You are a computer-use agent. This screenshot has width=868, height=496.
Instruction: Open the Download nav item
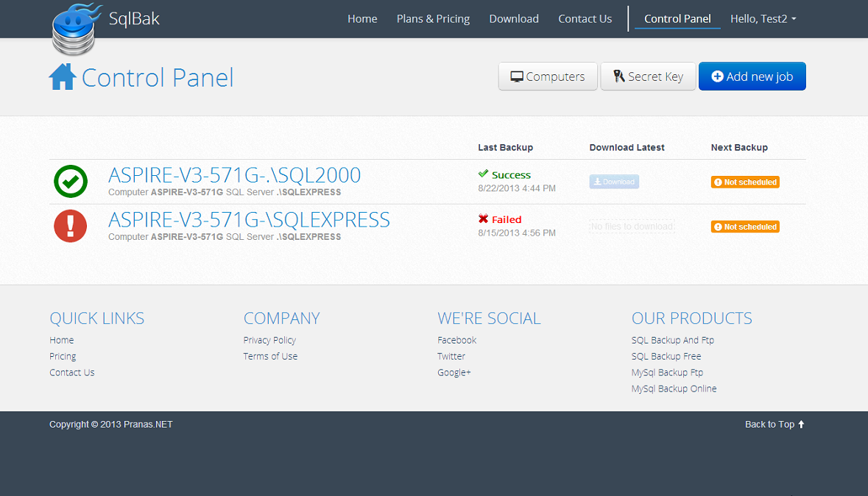coord(514,19)
